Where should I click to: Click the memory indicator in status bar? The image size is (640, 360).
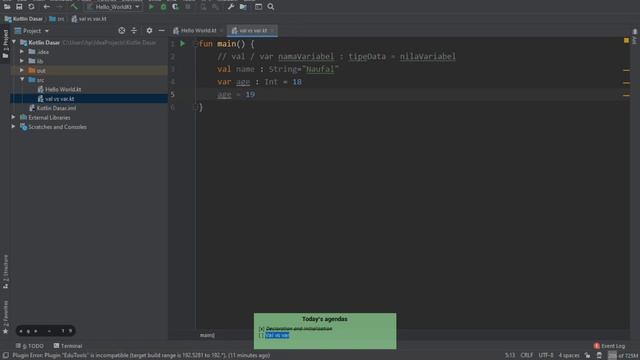pos(623,356)
